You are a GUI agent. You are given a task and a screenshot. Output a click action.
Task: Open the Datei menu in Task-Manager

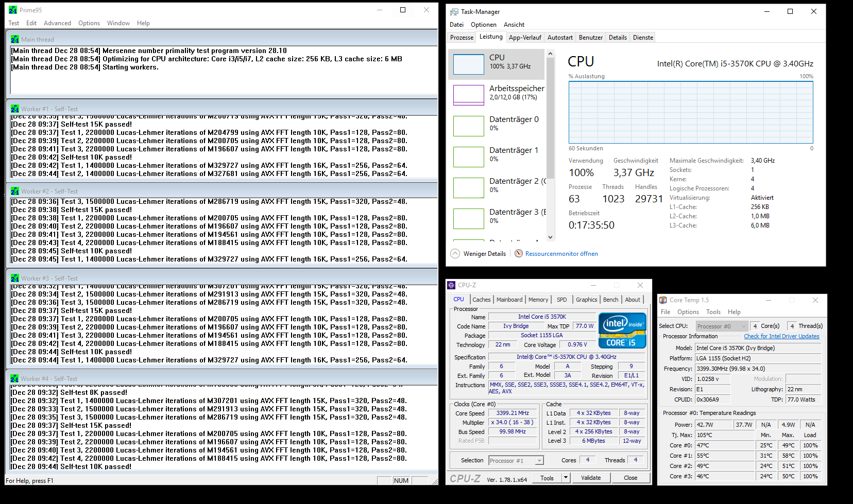tap(457, 25)
